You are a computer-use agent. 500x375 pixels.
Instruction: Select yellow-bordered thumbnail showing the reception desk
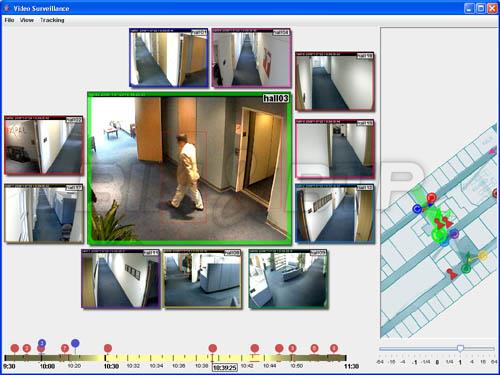pos(203,279)
